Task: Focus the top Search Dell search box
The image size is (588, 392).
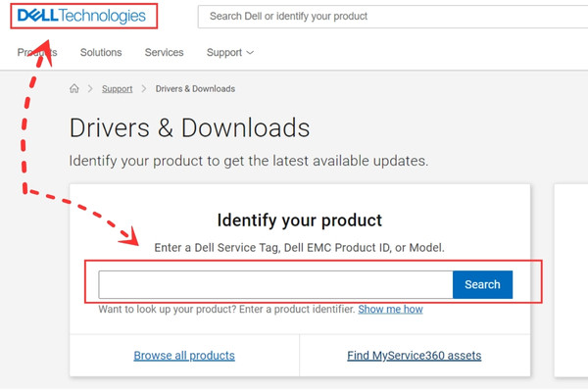Action: 393,17
